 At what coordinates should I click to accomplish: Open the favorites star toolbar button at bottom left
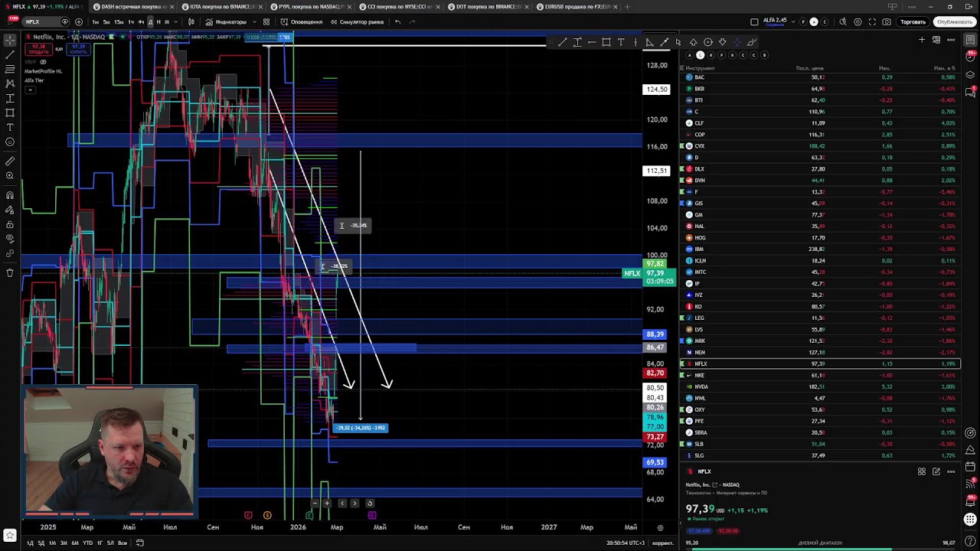(10, 536)
